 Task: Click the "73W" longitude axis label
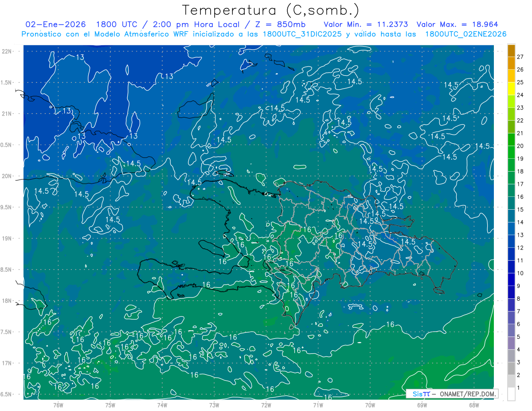[x=214, y=405]
